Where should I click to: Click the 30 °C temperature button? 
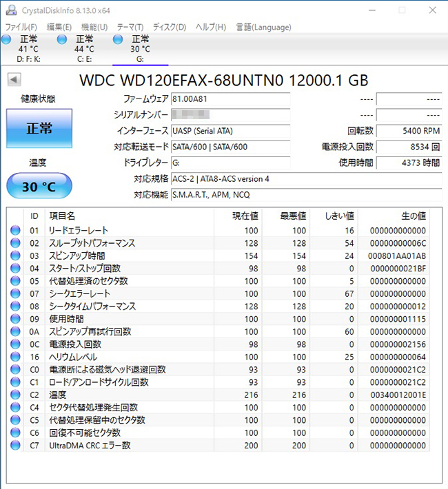[x=39, y=185]
